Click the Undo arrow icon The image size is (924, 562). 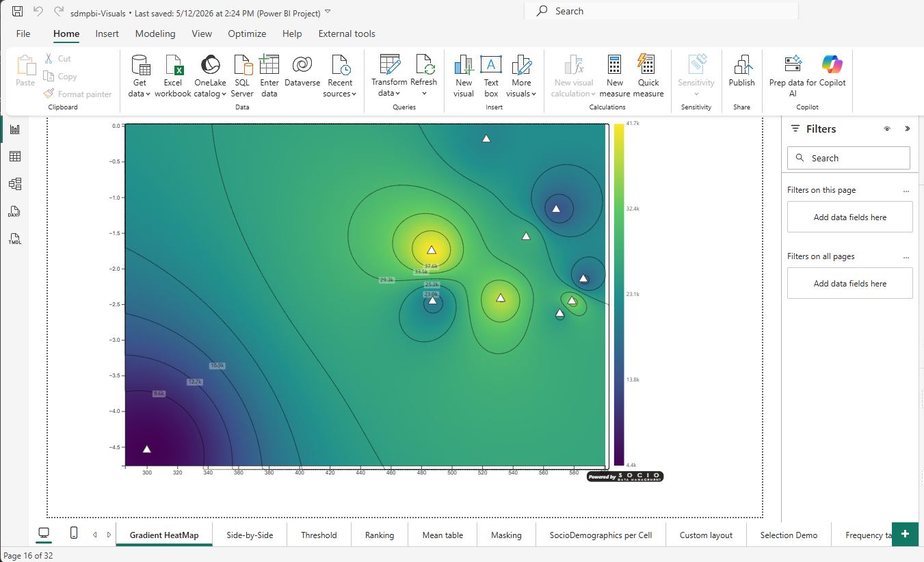coord(38,12)
